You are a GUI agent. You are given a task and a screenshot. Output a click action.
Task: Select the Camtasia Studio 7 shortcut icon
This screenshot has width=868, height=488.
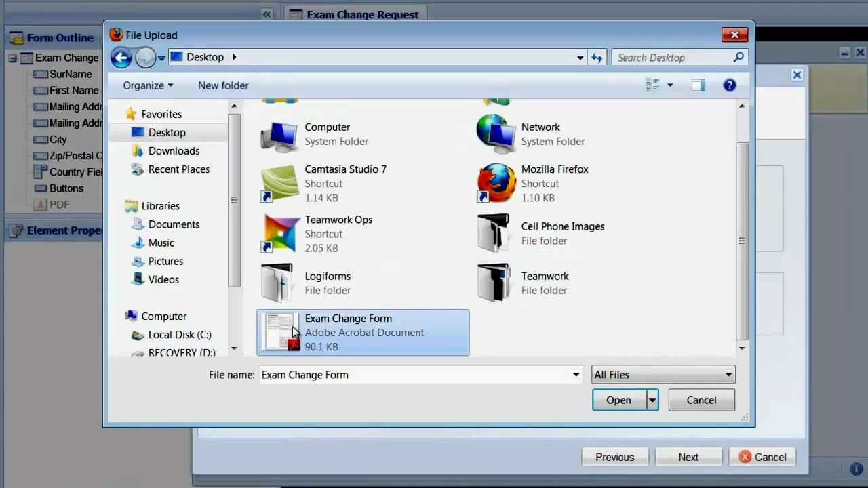tap(279, 184)
